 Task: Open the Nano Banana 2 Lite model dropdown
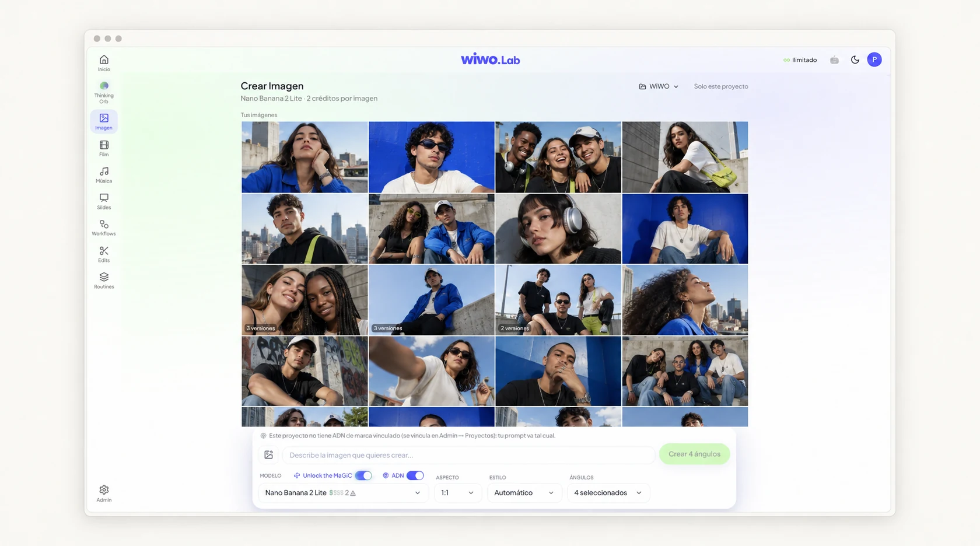(x=342, y=493)
